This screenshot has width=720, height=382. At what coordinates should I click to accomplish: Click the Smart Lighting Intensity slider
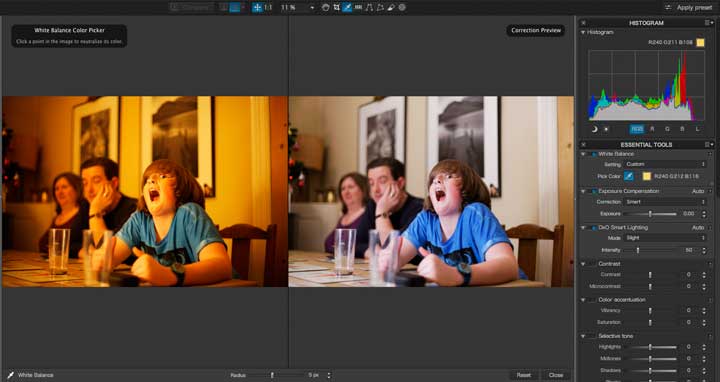tap(650, 250)
